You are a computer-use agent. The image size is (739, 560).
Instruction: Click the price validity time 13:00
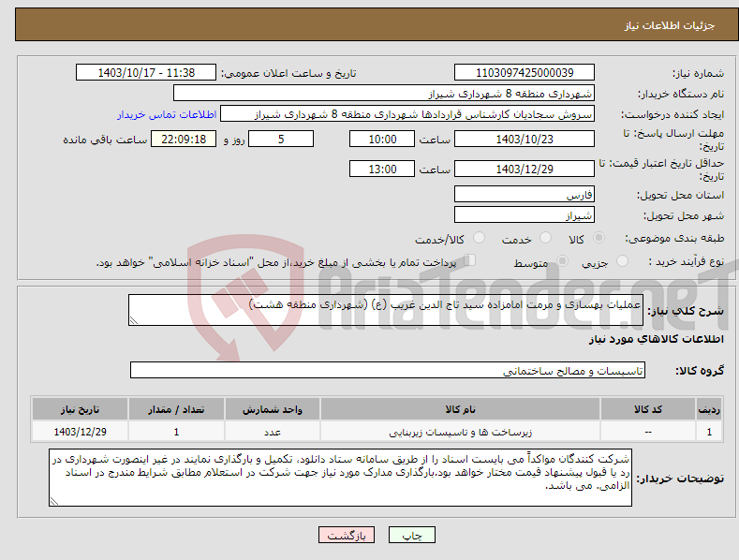(x=382, y=169)
